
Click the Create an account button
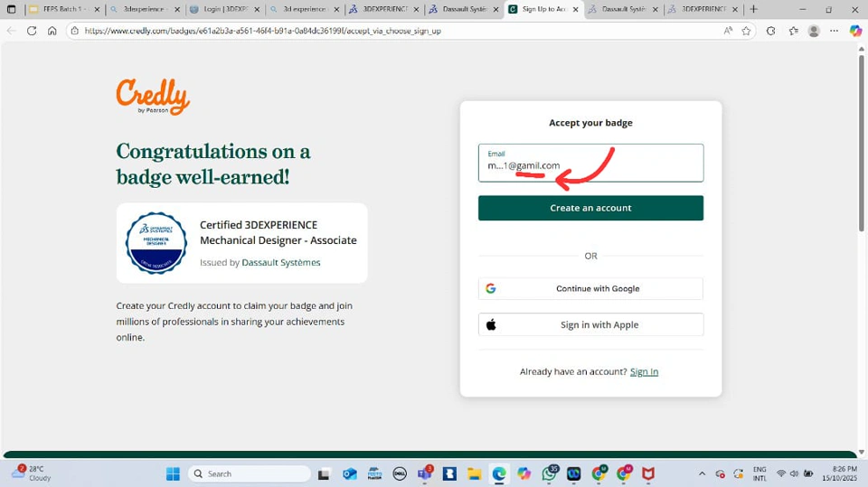pyautogui.click(x=590, y=208)
